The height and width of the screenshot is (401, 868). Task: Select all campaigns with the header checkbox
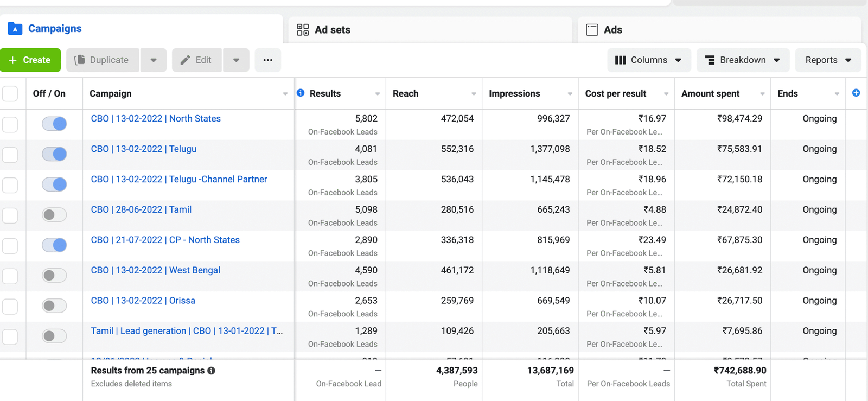tap(10, 93)
